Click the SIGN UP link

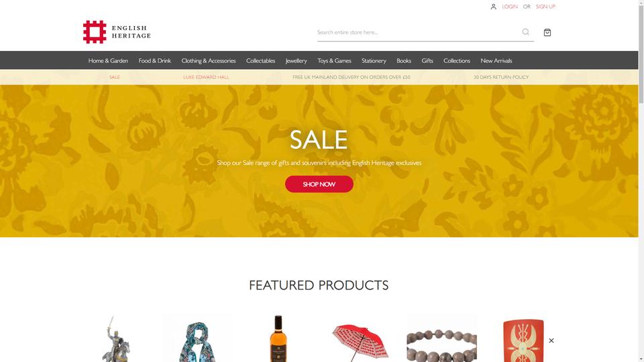tap(545, 7)
